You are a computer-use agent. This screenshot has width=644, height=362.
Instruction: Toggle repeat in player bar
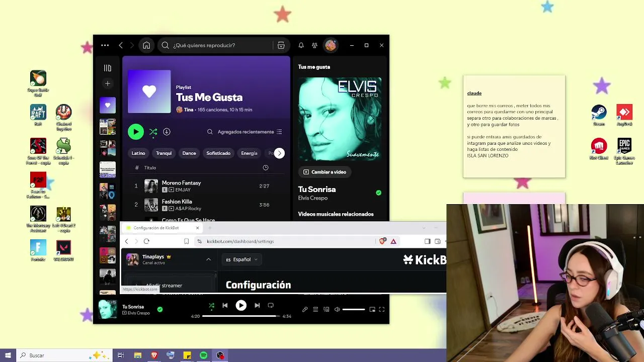pyautogui.click(x=271, y=305)
